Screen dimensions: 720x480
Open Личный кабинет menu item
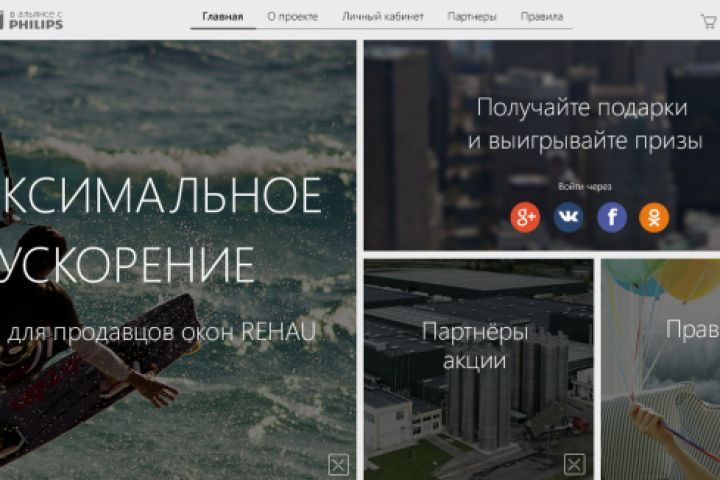click(x=383, y=17)
